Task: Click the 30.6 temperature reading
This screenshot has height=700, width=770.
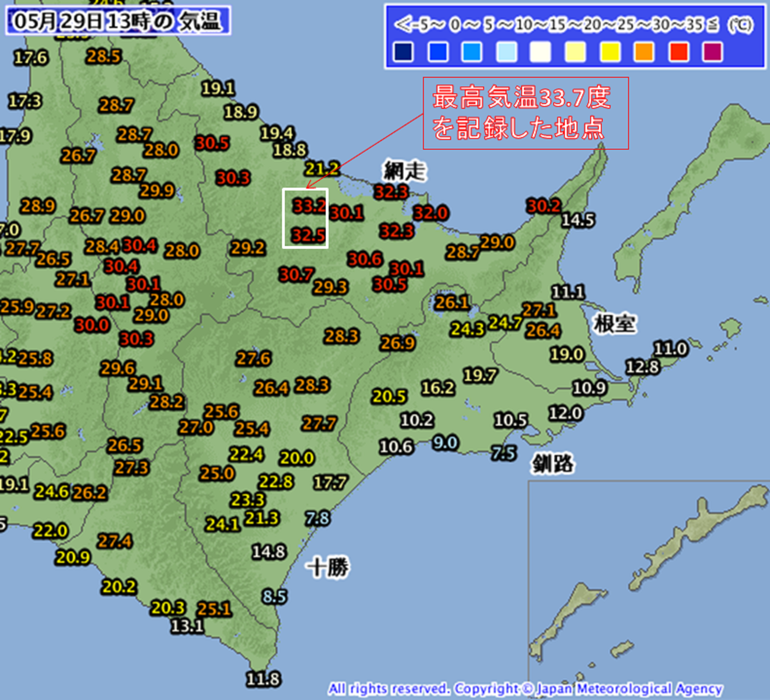Action: click(x=365, y=259)
